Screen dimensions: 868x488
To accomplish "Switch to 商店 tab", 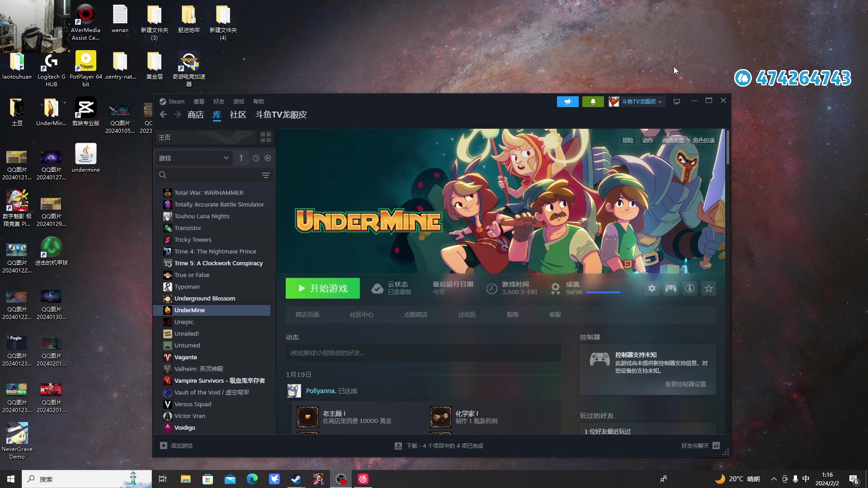I will coord(195,115).
